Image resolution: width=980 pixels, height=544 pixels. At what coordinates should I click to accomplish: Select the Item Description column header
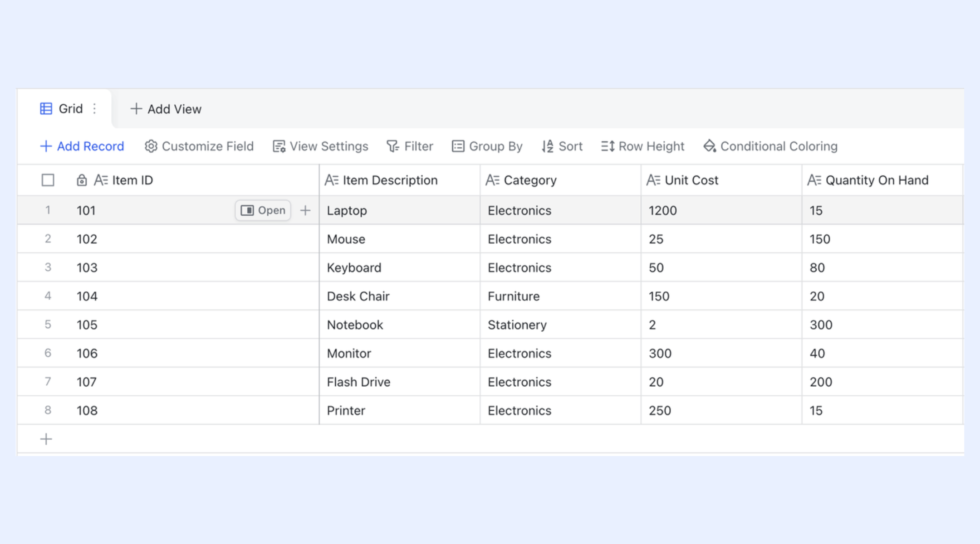pos(400,180)
